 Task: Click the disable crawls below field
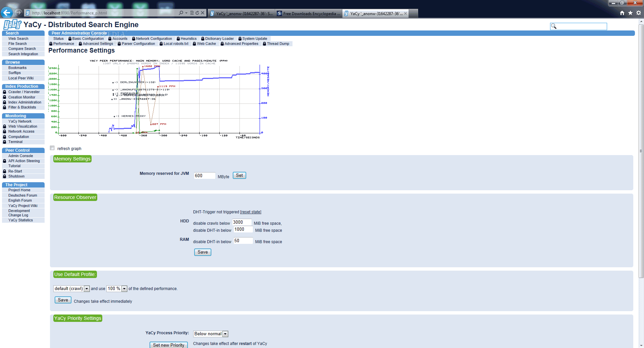242,222
